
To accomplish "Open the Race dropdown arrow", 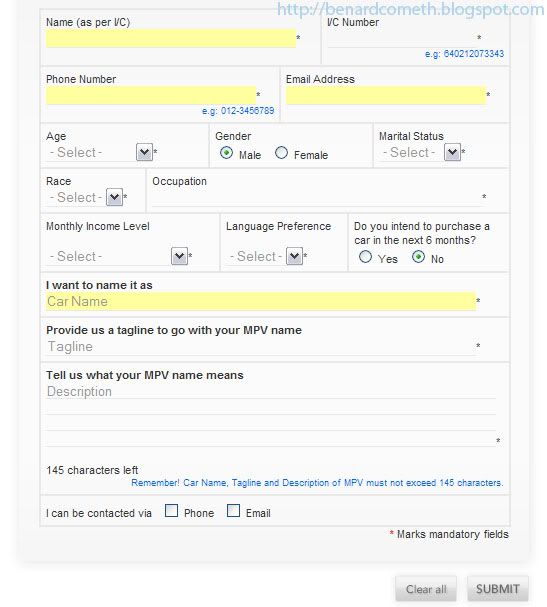I will (114, 197).
